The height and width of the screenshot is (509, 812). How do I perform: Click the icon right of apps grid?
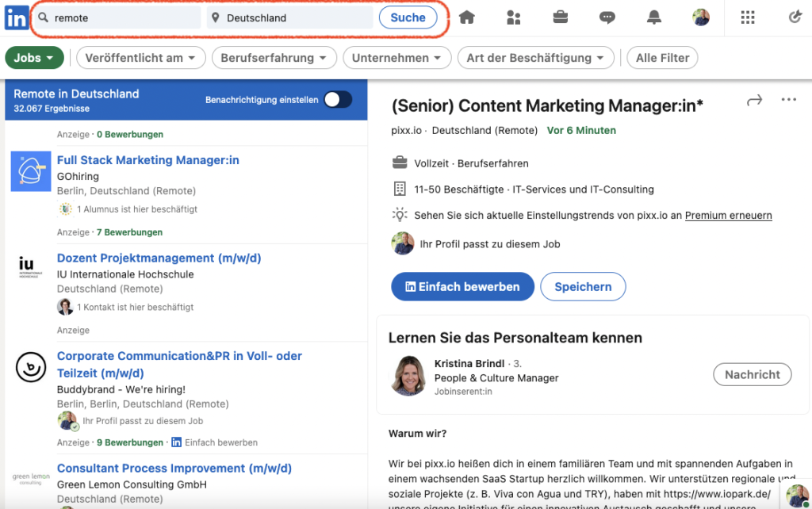795,17
